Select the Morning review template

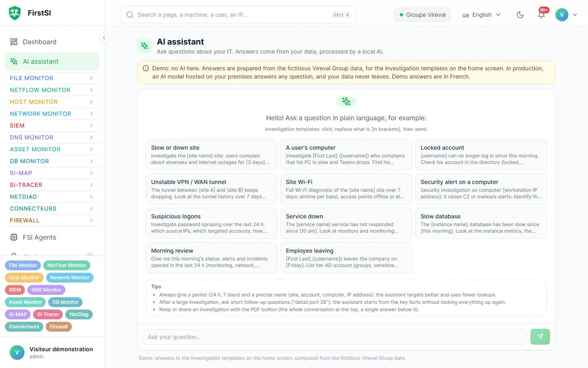click(212, 258)
